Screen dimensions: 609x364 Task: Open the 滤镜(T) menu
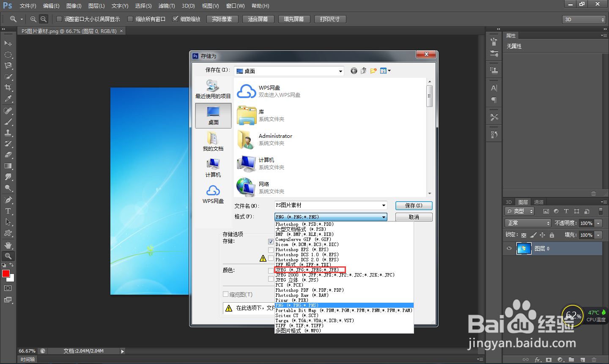pos(167,6)
